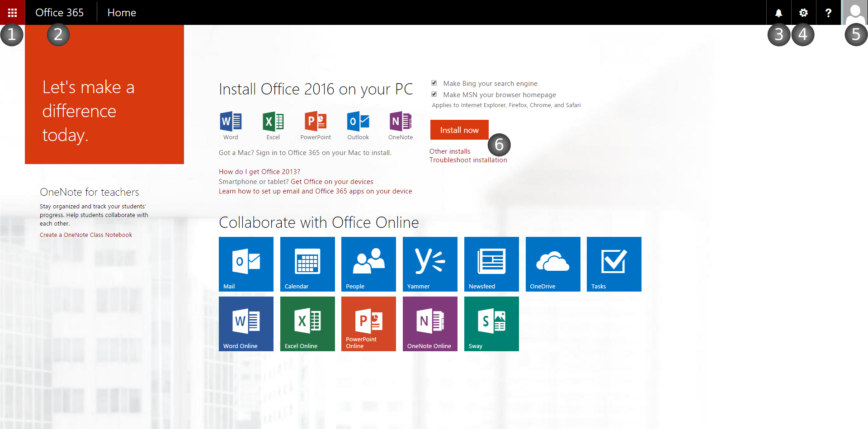Open the help question mark
The height and width of the screenshot is (429, 868).
tap(828, 13)
